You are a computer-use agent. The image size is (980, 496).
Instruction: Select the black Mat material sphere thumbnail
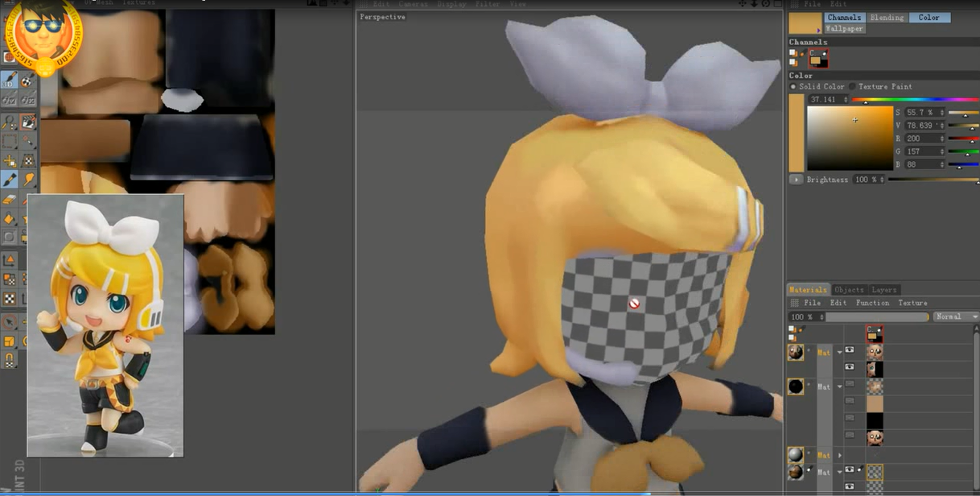pyautogui.click(x=796, y=386)
